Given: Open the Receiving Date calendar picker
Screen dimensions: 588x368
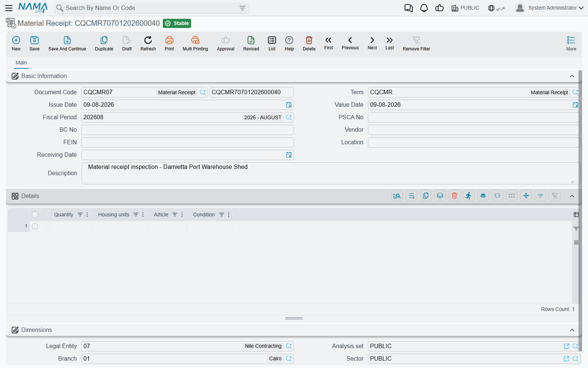Looking at the screenshot, I should click(289, 155).
